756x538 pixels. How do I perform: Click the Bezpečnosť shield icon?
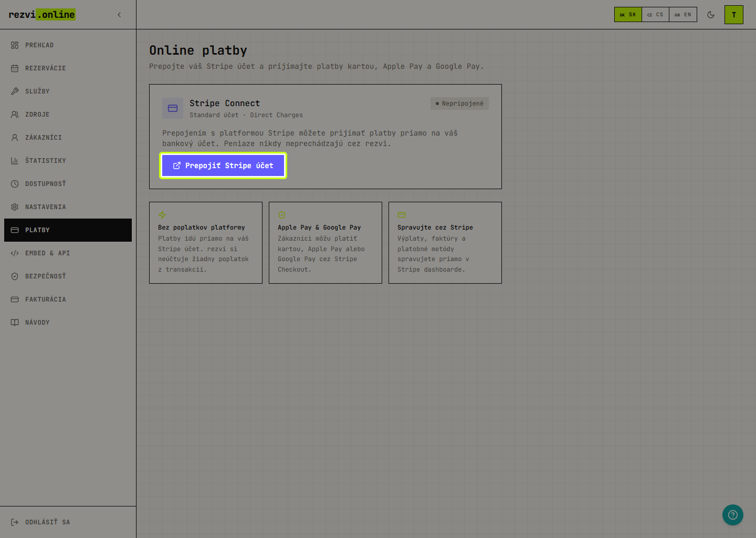[15, 276]
